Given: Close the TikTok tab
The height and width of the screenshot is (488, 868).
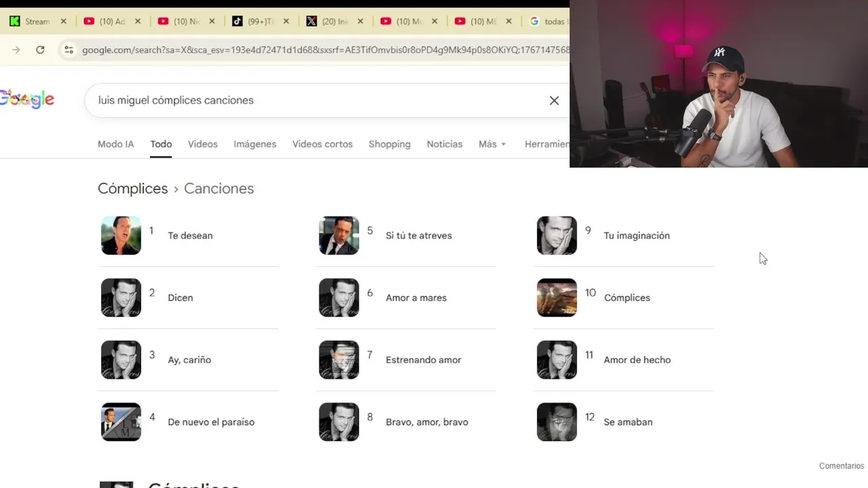Looking at the screenshot, I should tap(286, 22).
